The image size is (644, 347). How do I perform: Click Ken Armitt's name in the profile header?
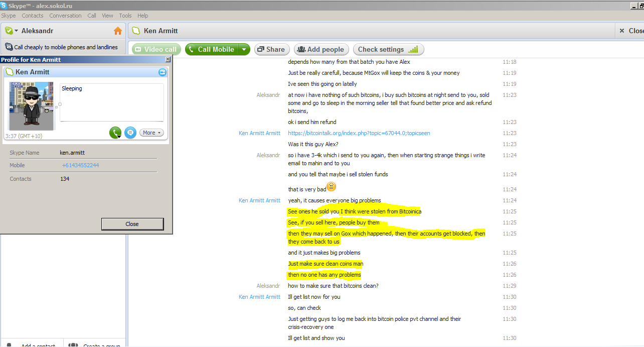[x=33, y=72]
